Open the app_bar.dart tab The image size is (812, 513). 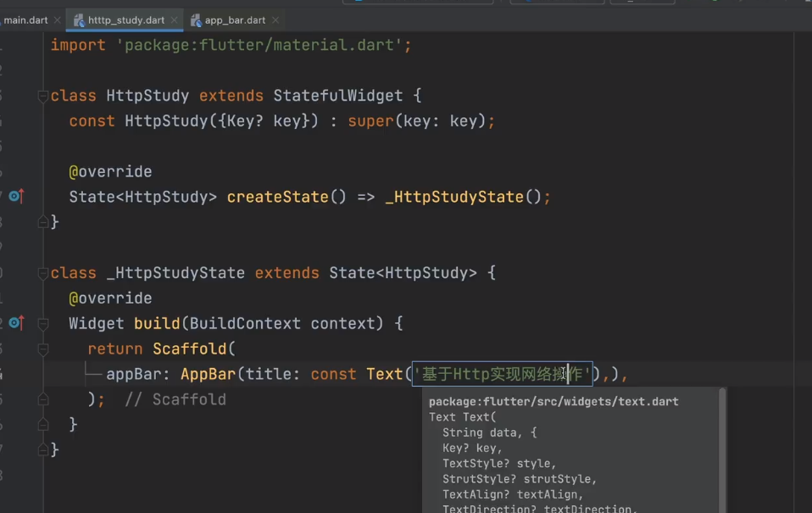click(235, 20)
